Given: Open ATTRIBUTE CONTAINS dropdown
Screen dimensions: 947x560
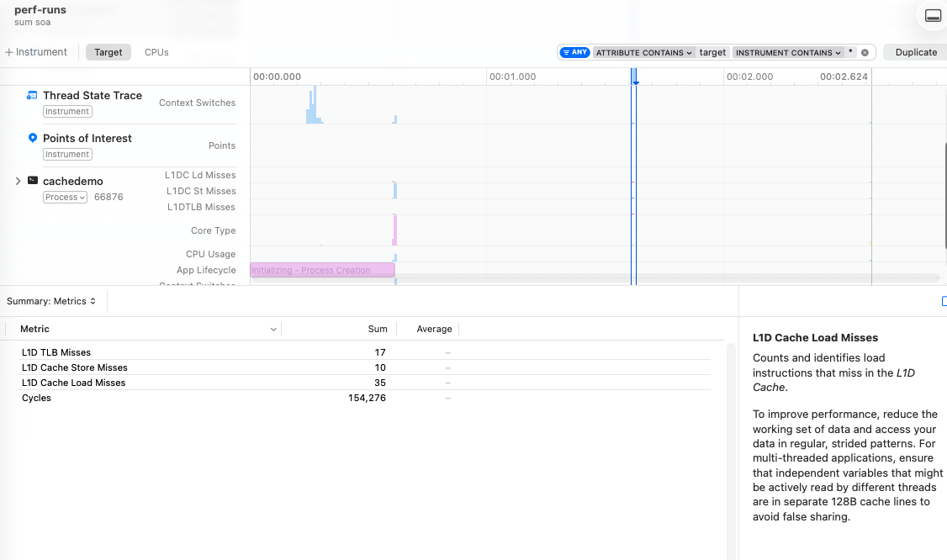Looking at the screenshot, I should [x=644, y=53].
